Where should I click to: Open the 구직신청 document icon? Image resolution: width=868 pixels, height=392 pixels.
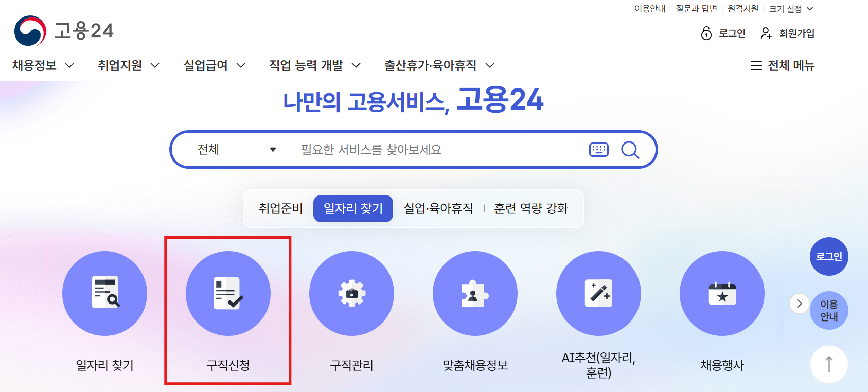tap(228, 293)
